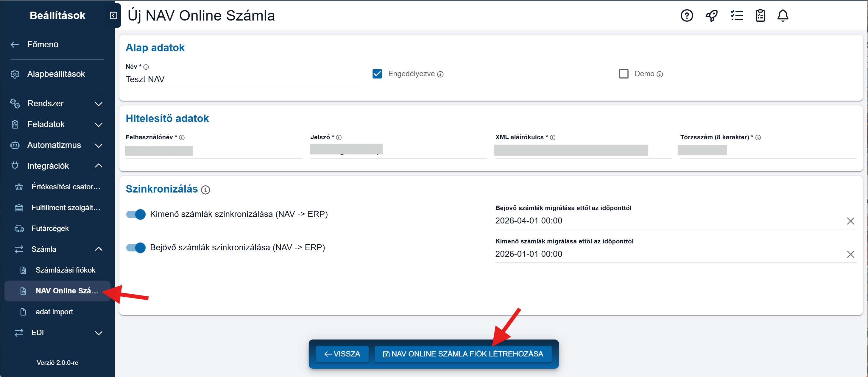
Task: Open the checklist icon in header
Action: (x=737, y=15)
